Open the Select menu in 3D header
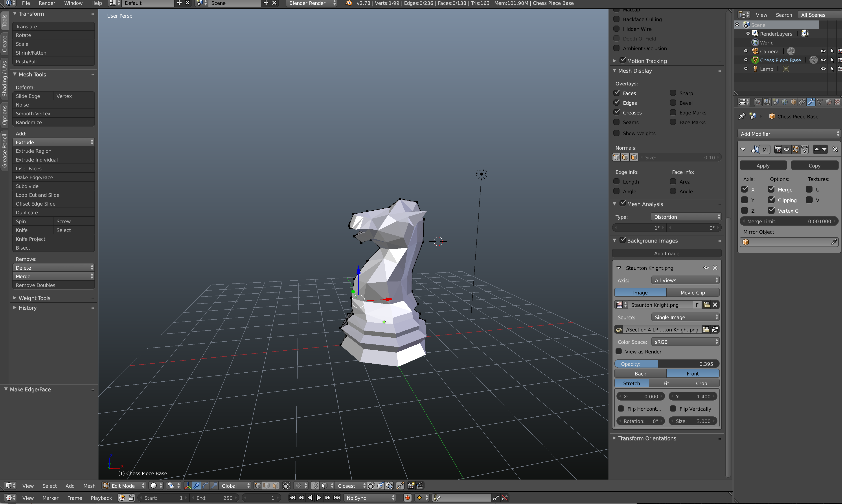This screenshot has height=504, width=842. (x=50, y=486)
